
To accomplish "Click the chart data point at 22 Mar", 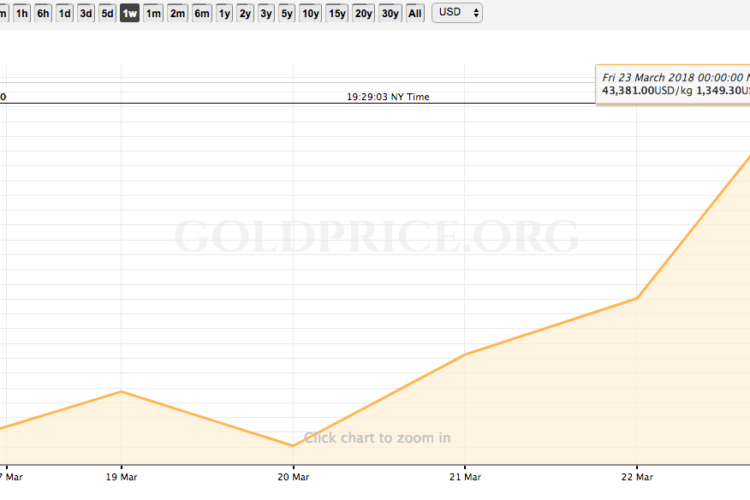I will [x=637, y=298].
